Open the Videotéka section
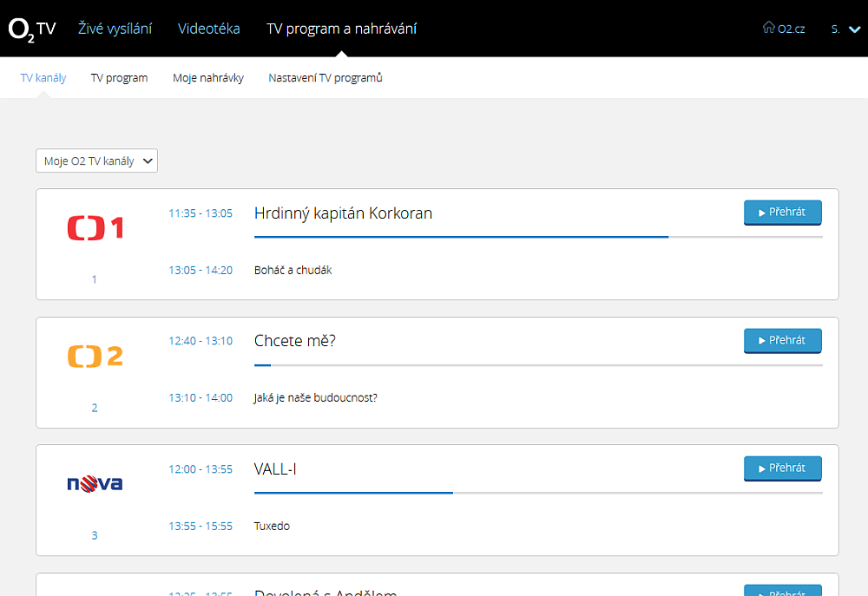Screen dimensions: 868x596 click(x=209, y=29)
